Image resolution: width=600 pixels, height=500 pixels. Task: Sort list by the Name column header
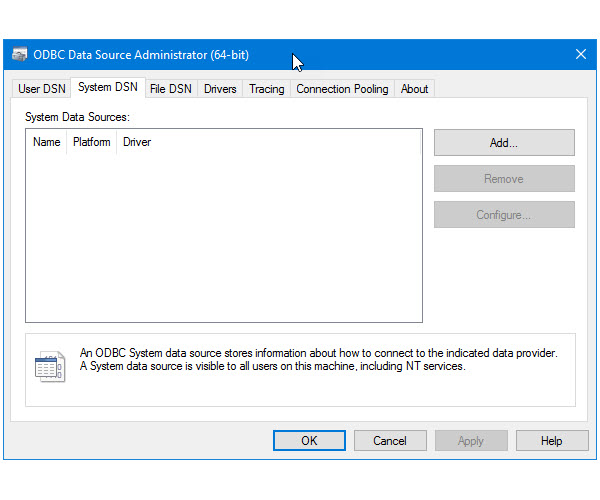click(47, 142)
